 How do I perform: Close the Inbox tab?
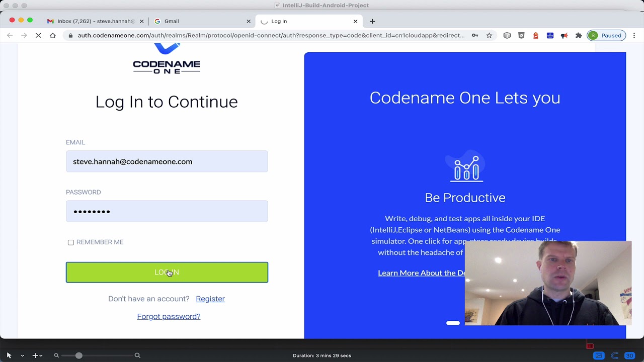[x=141, y=21]
